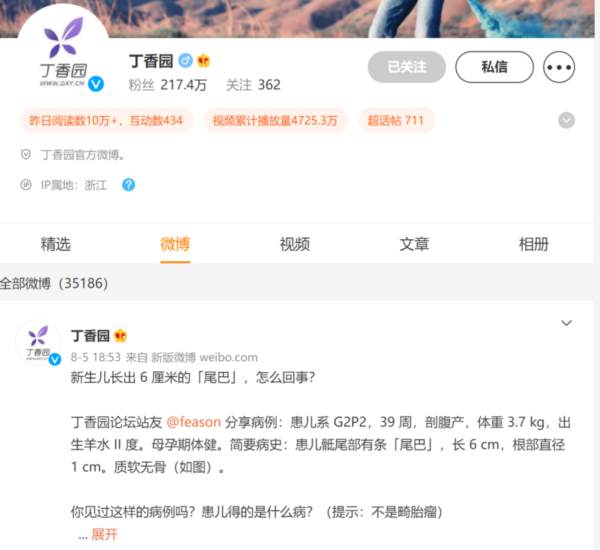This screenshot has height=550, width=600.
Task: Click the shield icon before 丁香园官方微博
Action: point(26,155)
